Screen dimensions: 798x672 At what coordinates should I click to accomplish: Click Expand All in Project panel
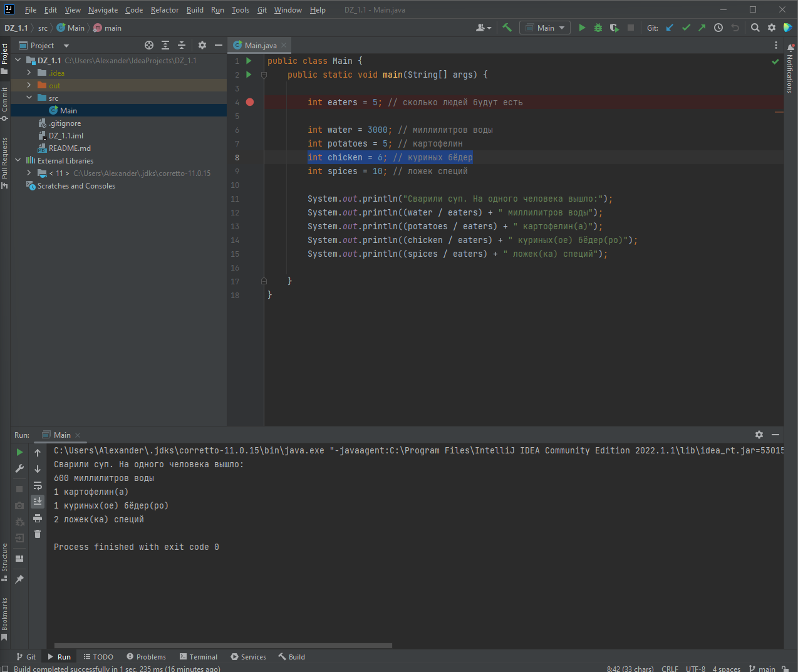tap(165, 45)
